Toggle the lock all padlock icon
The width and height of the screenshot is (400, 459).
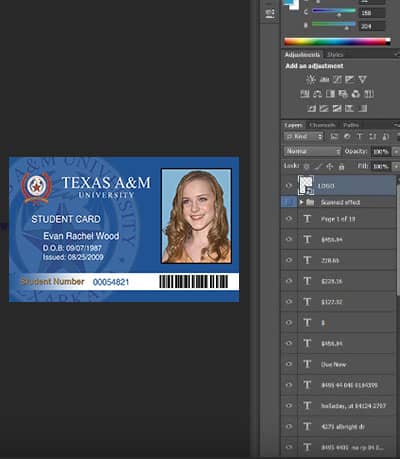[341, 166]
